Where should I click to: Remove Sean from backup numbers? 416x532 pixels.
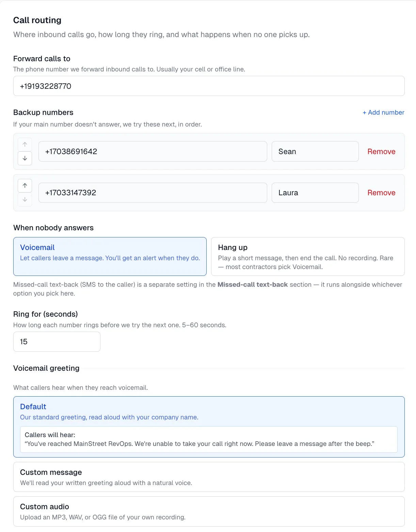click(381, 151)
